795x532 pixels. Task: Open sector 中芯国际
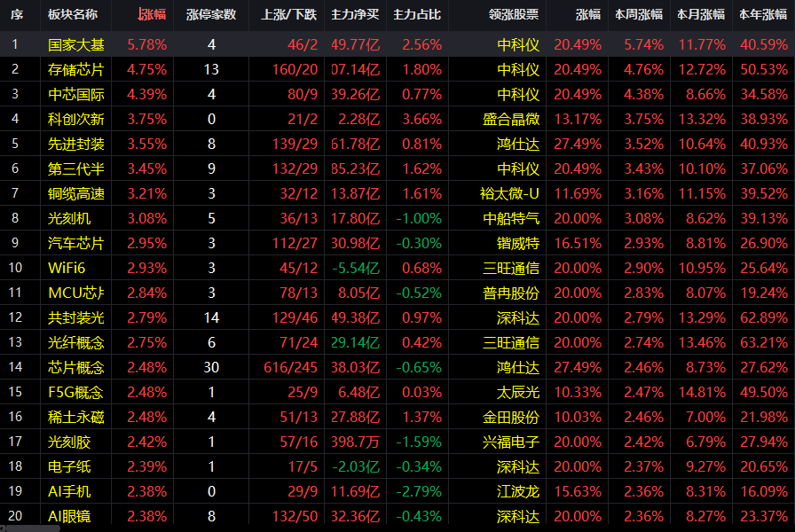click(x=76, y=94)
